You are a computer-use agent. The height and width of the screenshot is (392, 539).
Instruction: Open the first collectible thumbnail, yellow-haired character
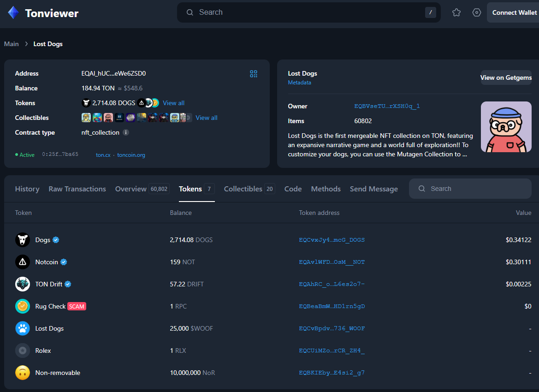86,118
